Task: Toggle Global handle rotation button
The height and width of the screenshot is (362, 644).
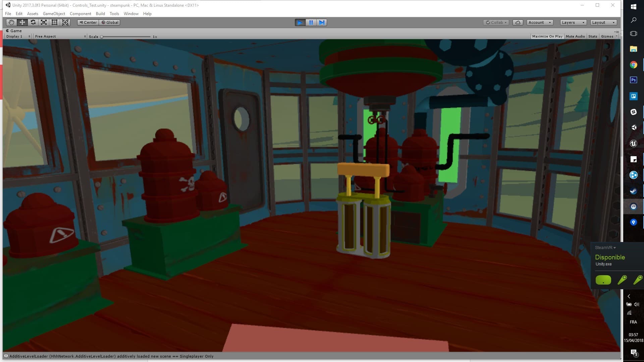Action: click(x=110, y=22)
